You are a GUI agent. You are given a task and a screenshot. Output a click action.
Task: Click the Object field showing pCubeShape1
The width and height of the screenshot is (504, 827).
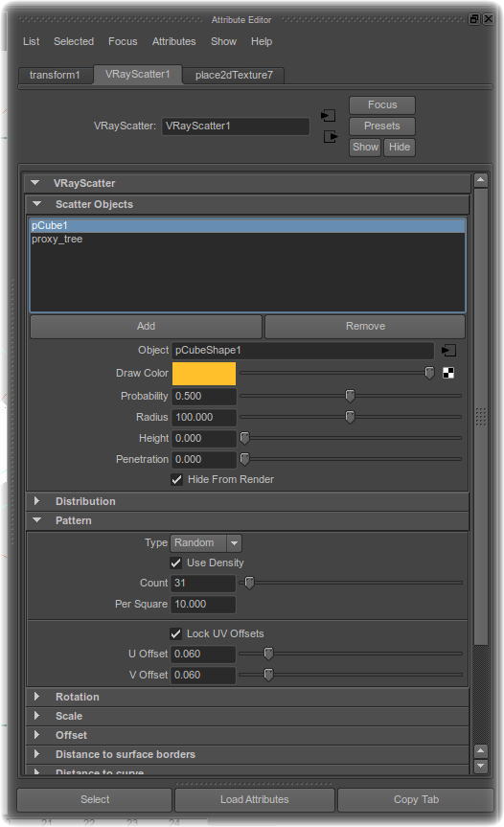303,350
